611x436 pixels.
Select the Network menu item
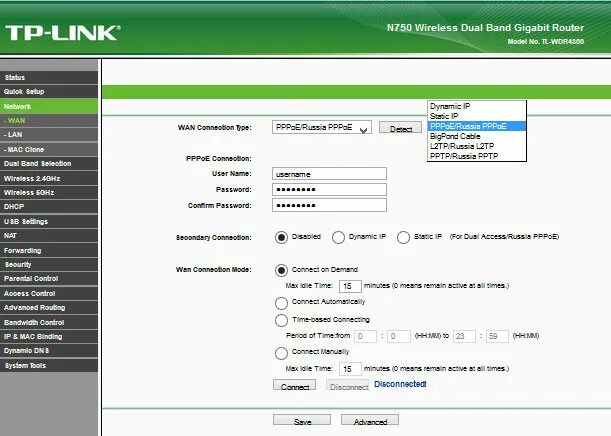click(49, 106)
